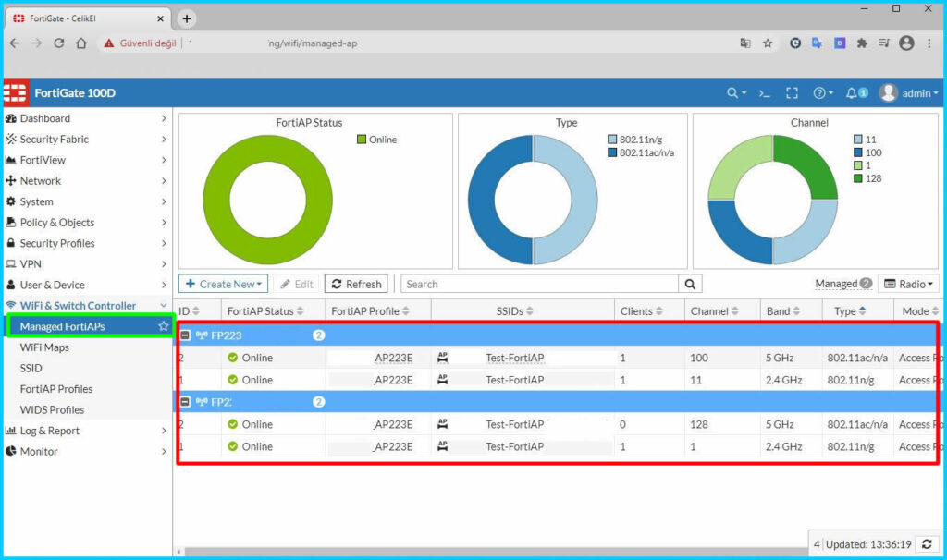Click the Monitor pie chart icon
Screen dimensions: 947x560
coord(11,451)
